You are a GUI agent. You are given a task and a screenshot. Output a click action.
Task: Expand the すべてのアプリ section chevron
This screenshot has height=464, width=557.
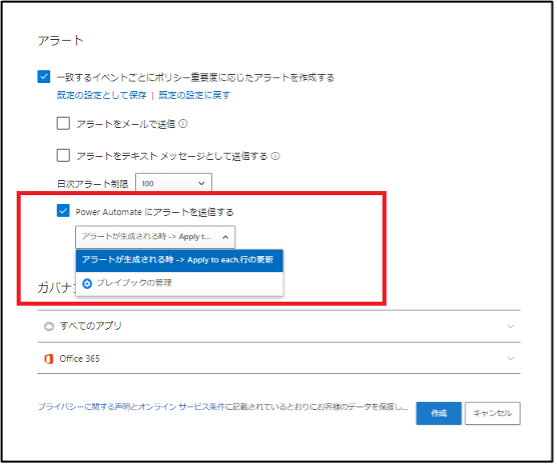click(511, 326)
